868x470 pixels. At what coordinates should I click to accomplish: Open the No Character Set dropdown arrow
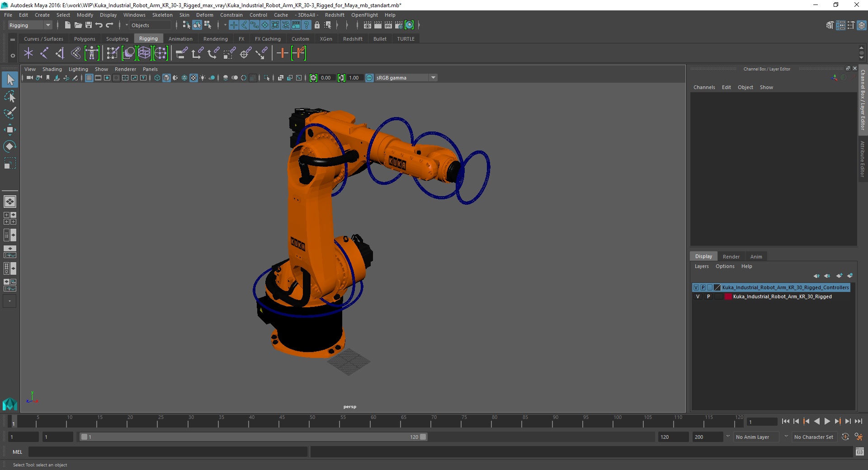tap(786, 437)
